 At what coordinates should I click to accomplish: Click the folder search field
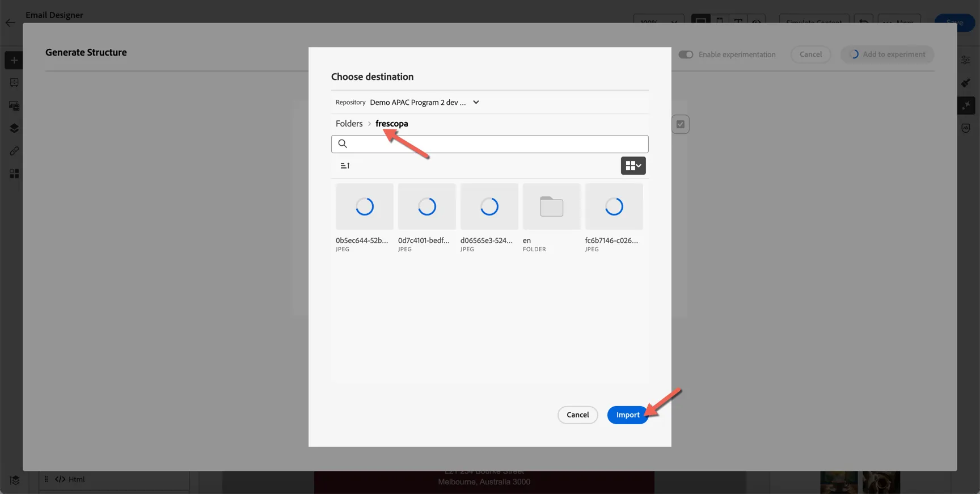(489, 144)
